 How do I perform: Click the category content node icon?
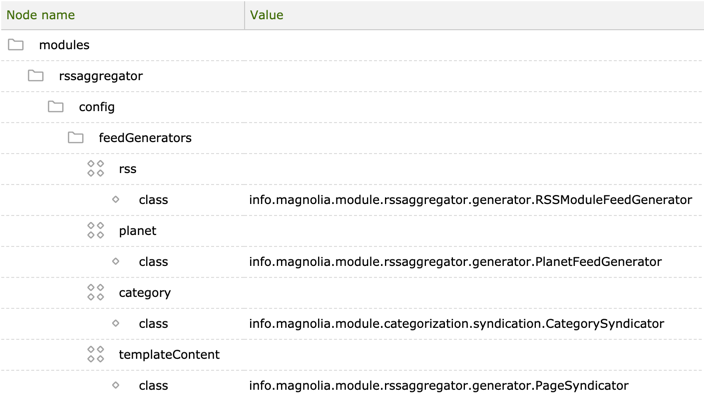(x=96, y=292)
